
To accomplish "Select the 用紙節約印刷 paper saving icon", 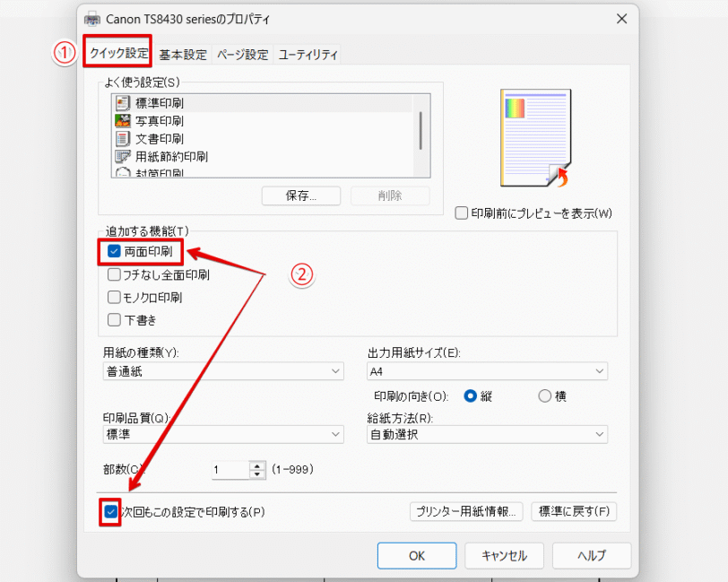I will [x=123, y=157].
